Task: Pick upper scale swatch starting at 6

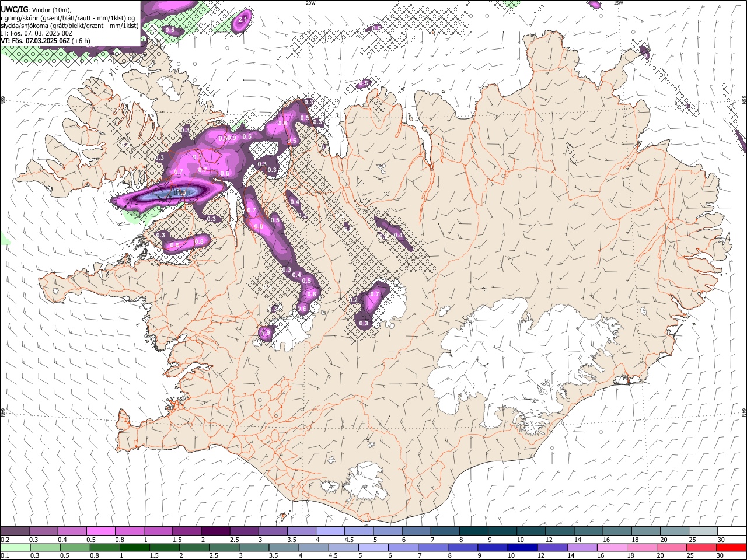Action: pyautogui.click(x=416, y=531)
